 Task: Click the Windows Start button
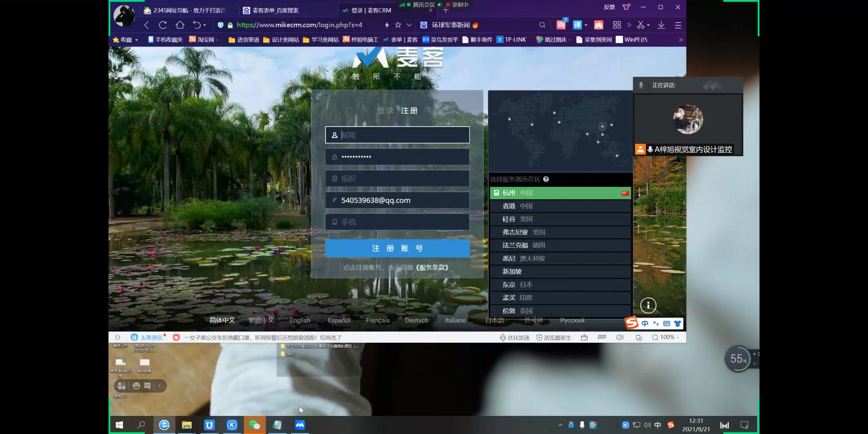pyautogui.click(x=119, y=425)
